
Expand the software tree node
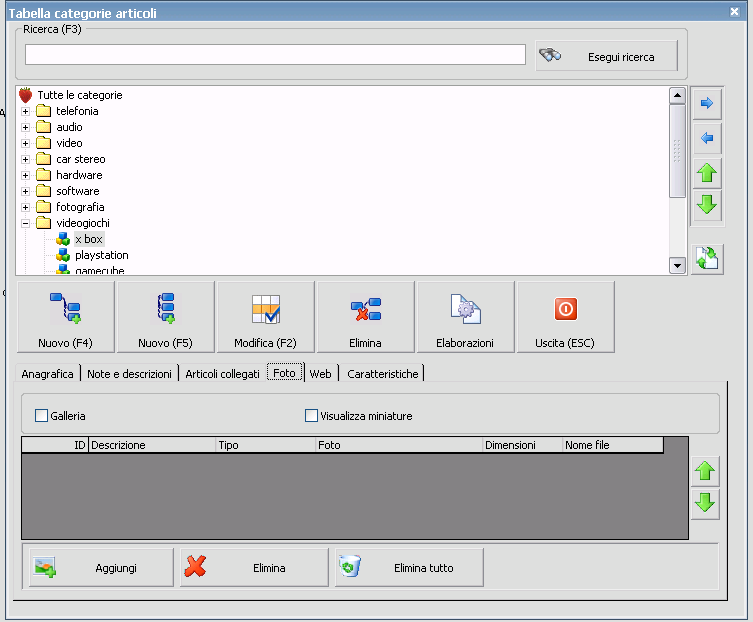tap(25, 191)
